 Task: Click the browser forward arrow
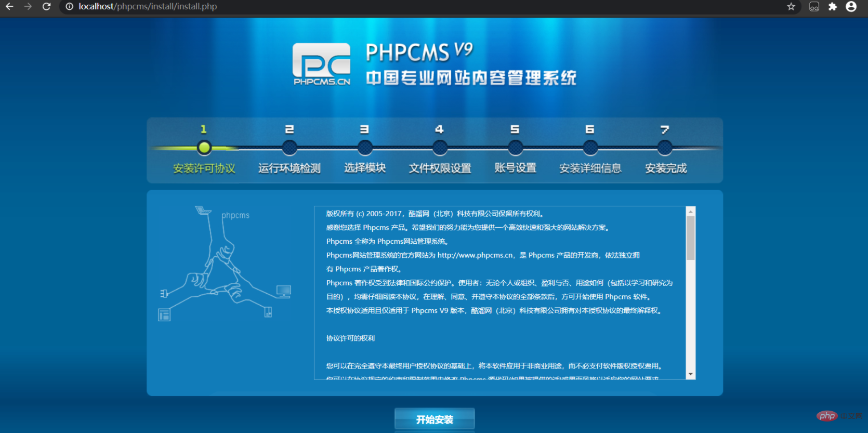(28, 7)
